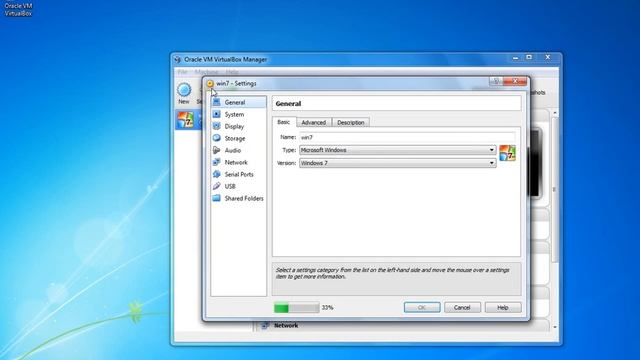Click the Windows 7 OS type icon
640x360 pixels.
pos(507,153)
